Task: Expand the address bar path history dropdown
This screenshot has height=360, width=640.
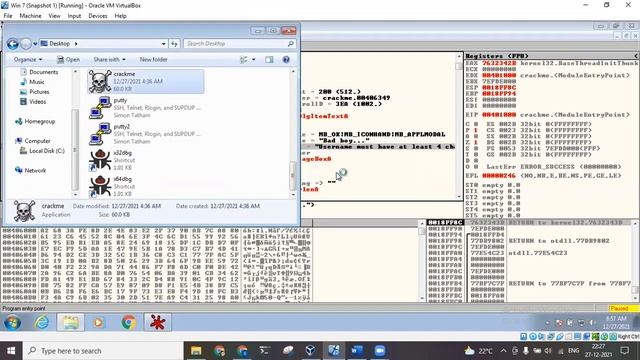Action: (x=163, y=44)
